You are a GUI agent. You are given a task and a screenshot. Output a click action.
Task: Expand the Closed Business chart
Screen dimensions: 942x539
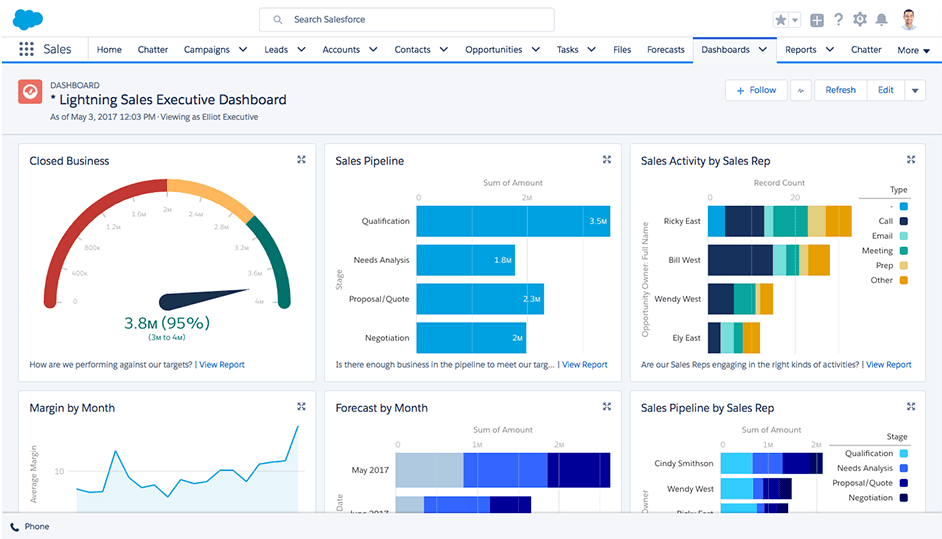(301, 160)
